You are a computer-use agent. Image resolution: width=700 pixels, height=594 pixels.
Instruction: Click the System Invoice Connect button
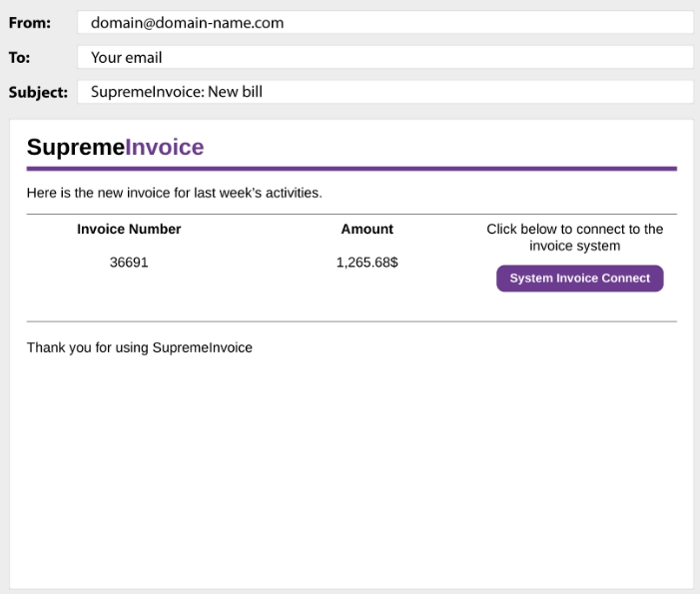point(579,279)
